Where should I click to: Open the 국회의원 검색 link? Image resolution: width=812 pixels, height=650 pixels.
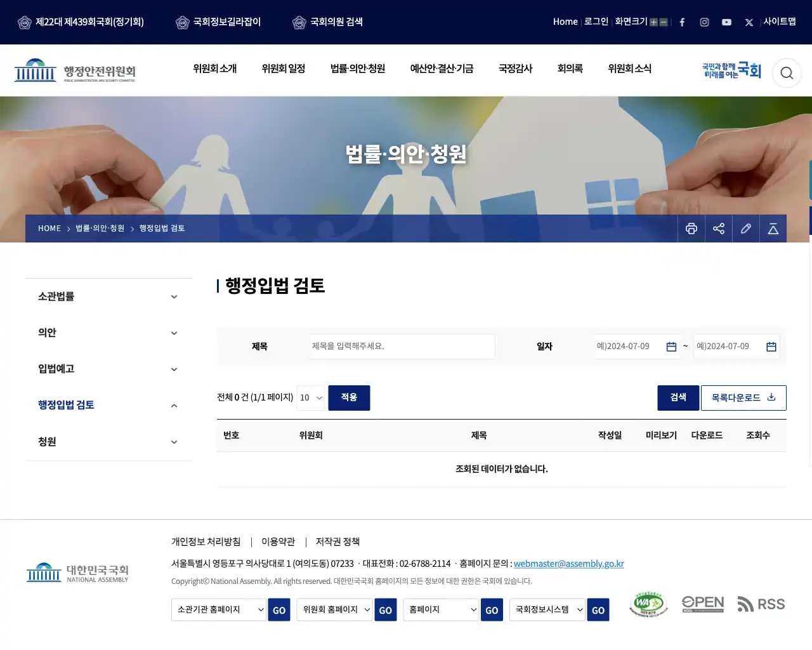tap(328, 22)
